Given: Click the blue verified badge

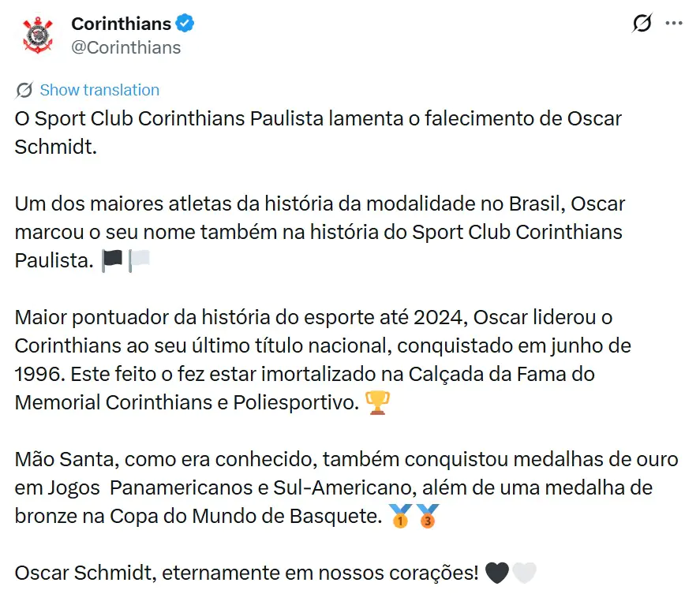Looking at the screenshot, I should pyautogui.click(x=185, y=24).
